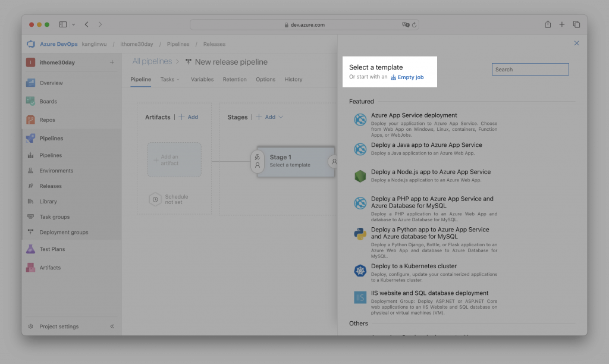Switch to the History tab
Image resolution: width=609 pixels, height=364 pixels.
(293, 79)
